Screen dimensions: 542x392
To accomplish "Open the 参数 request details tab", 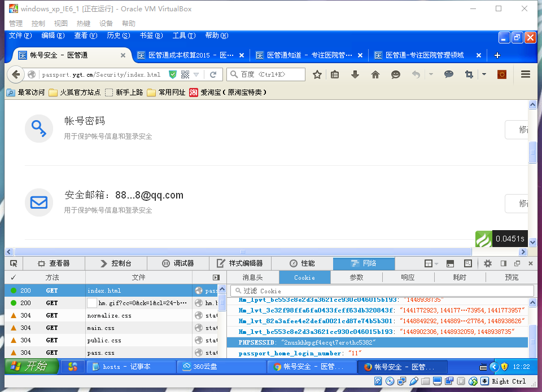I will pyautogui.click(x=356, y=278).
